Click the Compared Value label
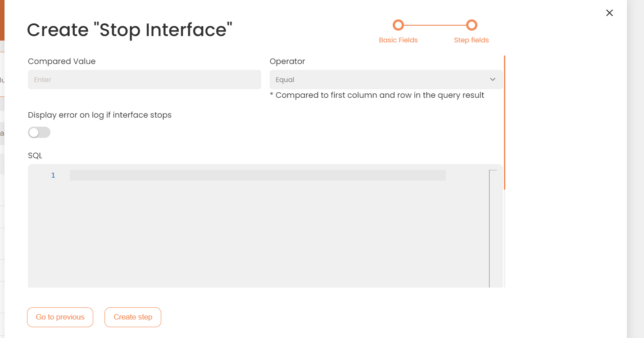 pyautogui.click(x=62, y=61)
